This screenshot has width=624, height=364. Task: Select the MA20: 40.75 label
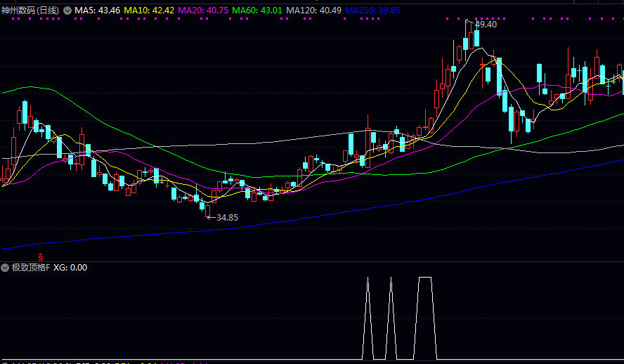pos(203,11)
